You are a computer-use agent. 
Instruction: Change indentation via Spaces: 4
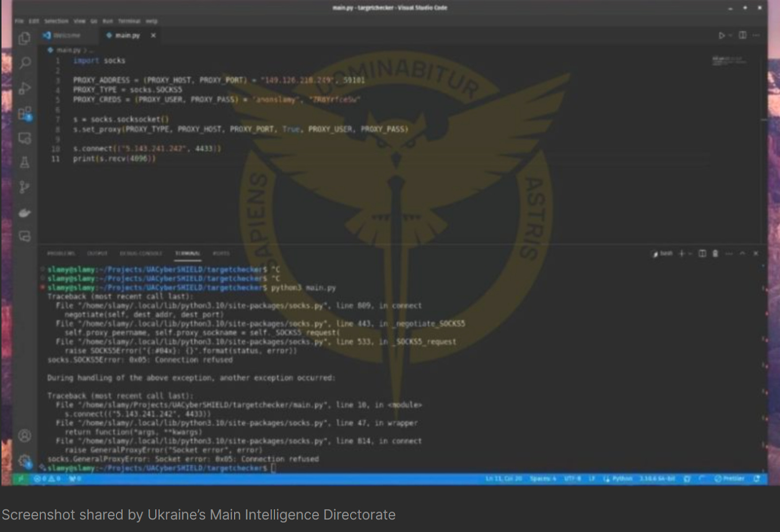click(543, 479)
